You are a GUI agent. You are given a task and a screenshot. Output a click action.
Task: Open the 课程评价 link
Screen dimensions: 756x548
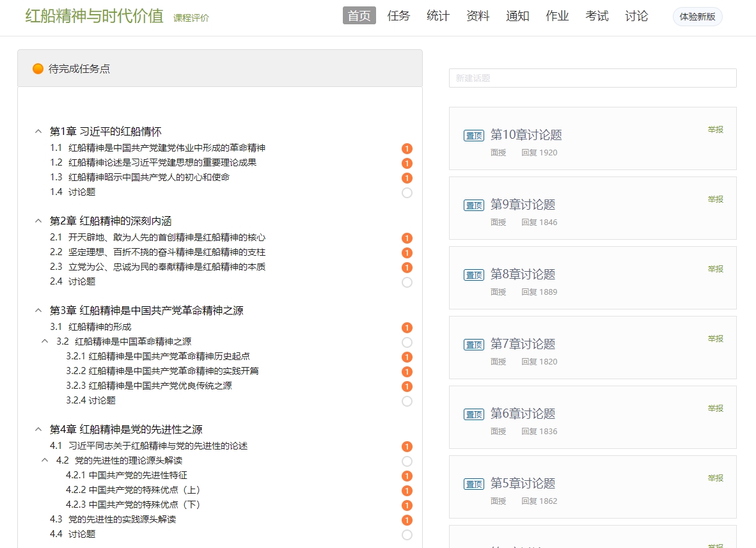click(x=191, y=18)
